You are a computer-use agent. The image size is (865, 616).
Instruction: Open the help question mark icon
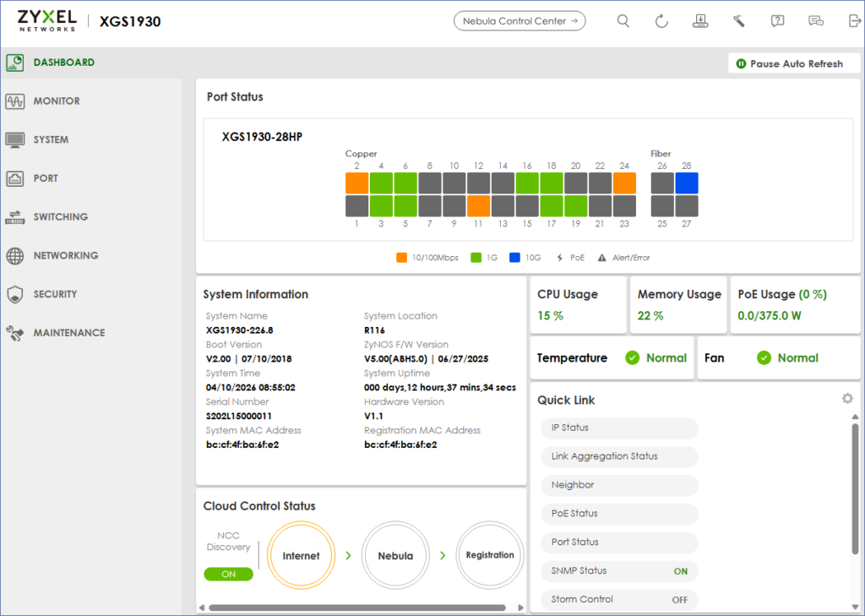click(777, 21)
